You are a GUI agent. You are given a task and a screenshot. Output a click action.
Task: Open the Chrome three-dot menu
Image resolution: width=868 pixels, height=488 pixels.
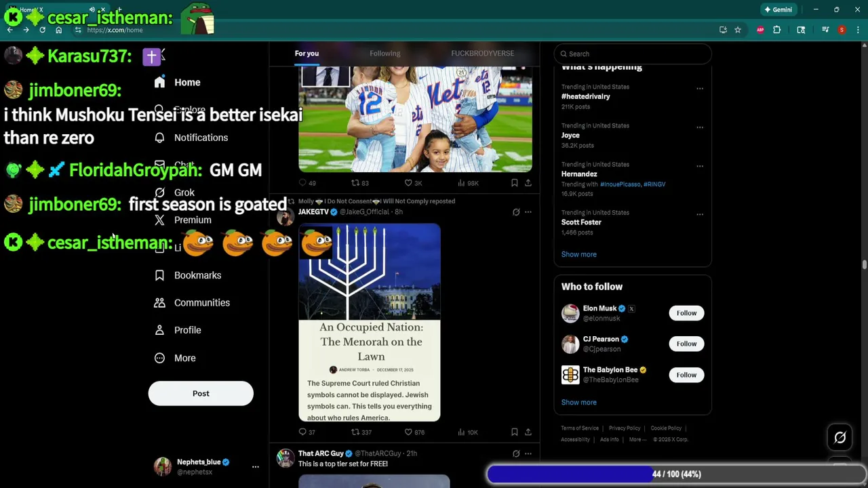[858, 30]
